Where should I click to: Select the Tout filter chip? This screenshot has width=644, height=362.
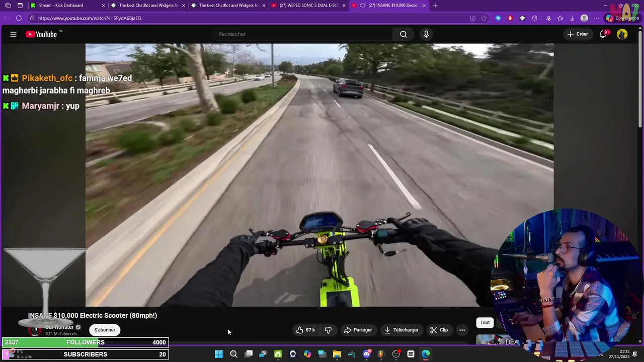[x=485, y=323]
